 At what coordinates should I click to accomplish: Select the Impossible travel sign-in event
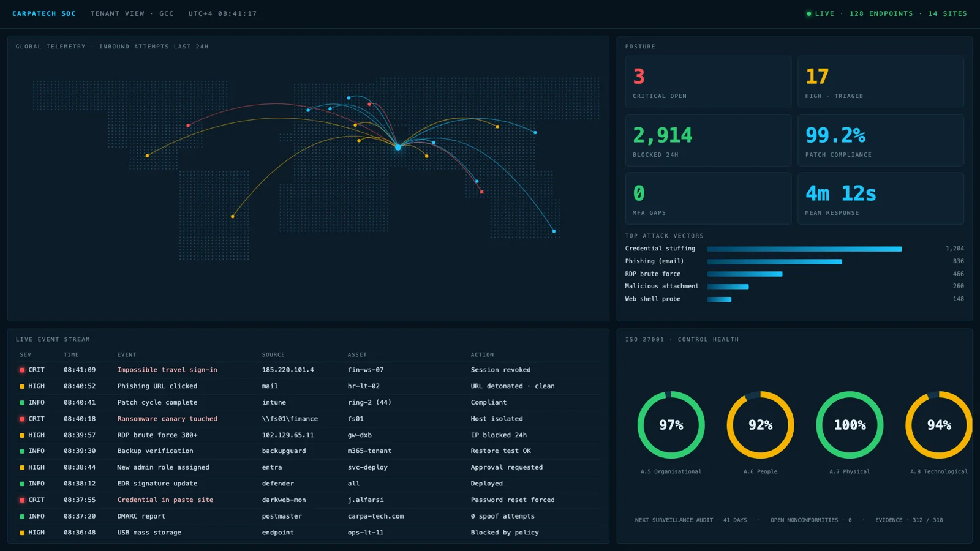(x=167, y=370)
